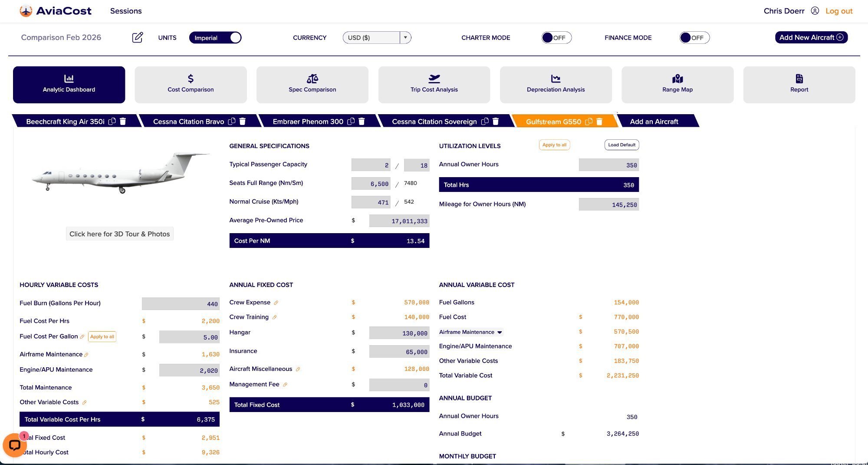Edit Crew Expense via pencil icon
The image size is (868, 465).
pyautogui.click(x=276, y=303)
